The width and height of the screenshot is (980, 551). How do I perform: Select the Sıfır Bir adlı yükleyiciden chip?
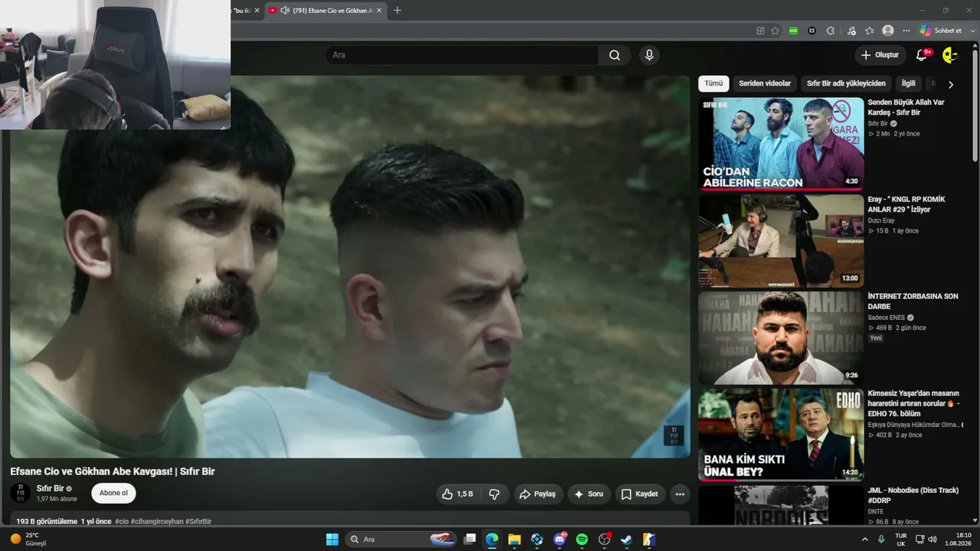click(846, 83)
